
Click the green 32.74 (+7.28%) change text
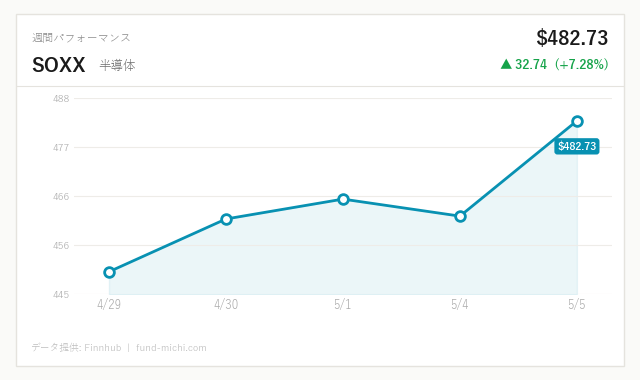[x=561, y=64]
